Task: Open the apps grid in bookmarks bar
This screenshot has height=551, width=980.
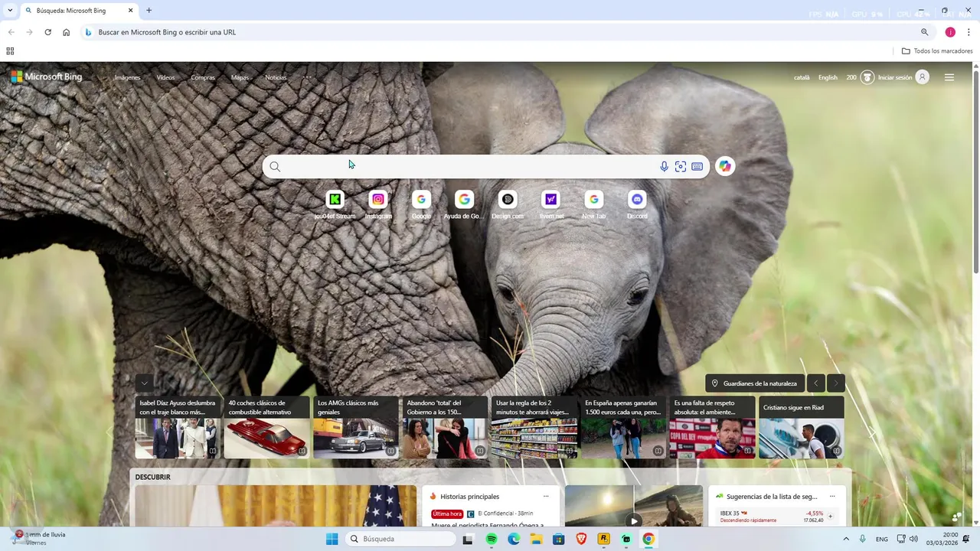Action: (10, 51)
